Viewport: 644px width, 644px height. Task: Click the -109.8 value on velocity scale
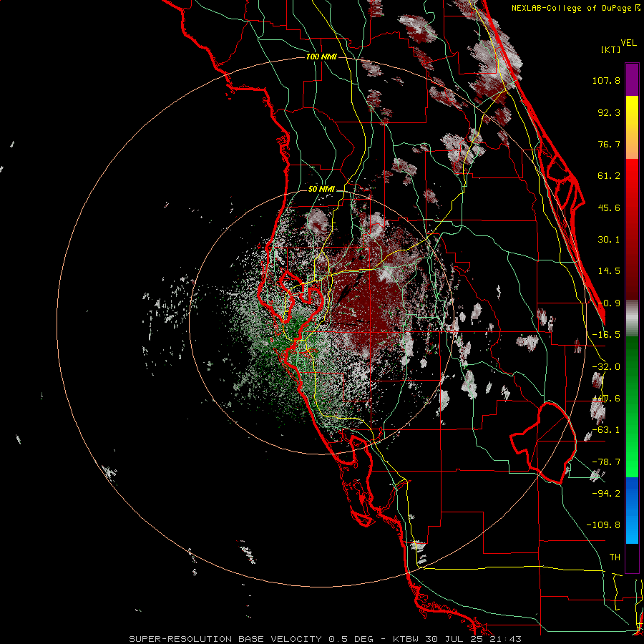tap(603, 525)
